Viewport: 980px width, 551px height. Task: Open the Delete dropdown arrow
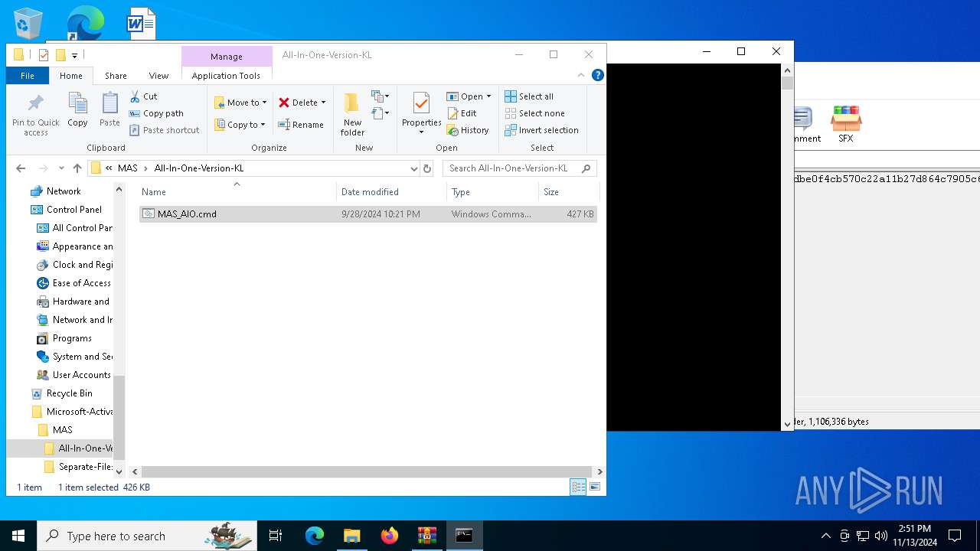coord(323,103)
